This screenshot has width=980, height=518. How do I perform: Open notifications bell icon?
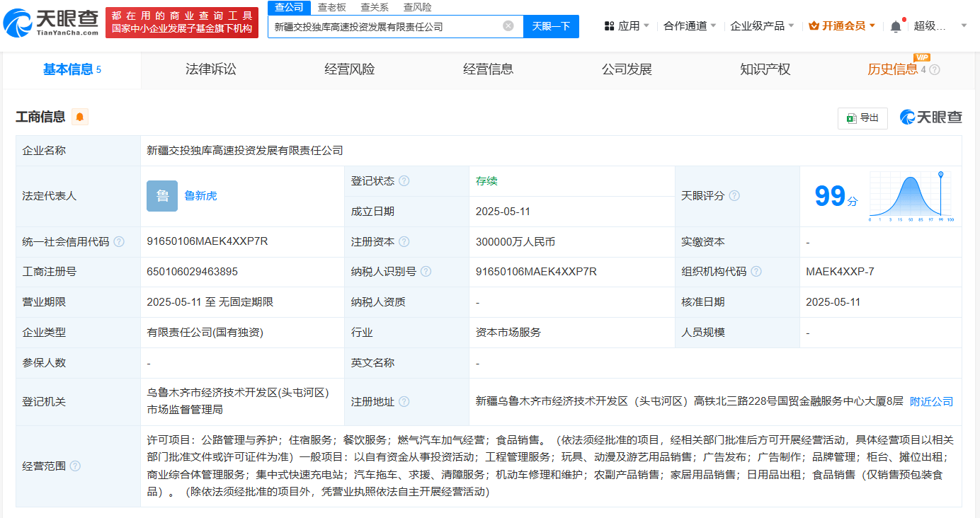pyautogui.click(x=895, y=26)
